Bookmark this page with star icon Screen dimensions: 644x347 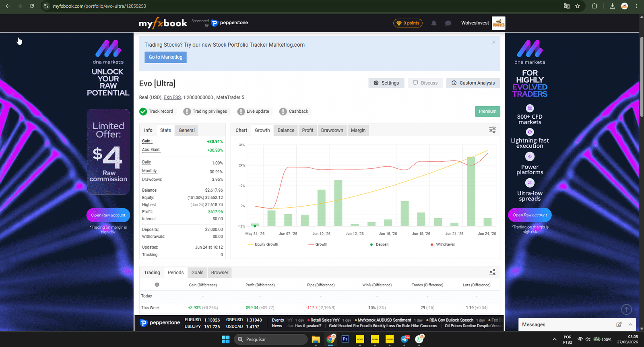(x=578, y=6)
